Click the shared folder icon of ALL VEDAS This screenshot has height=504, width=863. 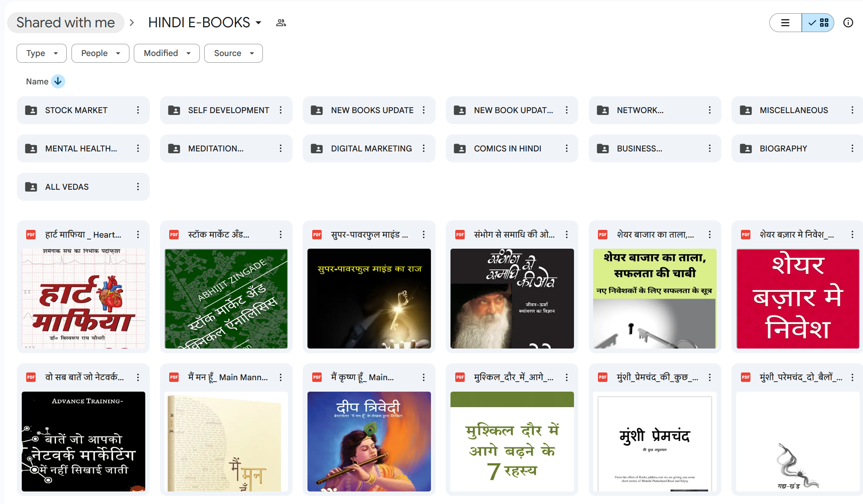pos(31,187)
